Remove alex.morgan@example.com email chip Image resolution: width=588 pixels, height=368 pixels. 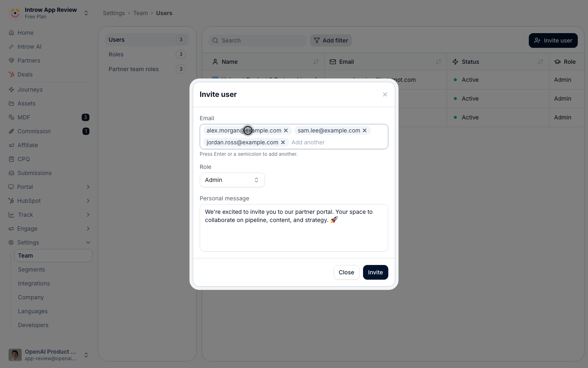[286, 130]
